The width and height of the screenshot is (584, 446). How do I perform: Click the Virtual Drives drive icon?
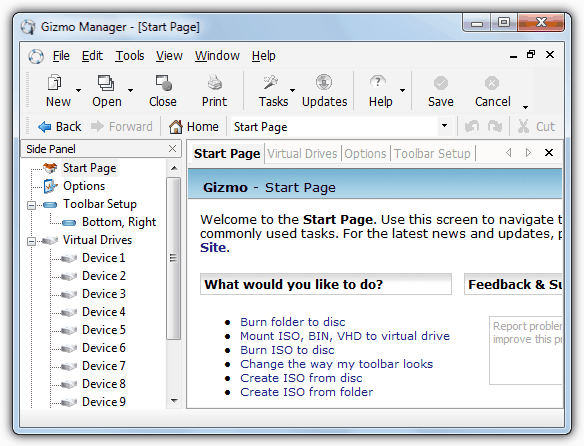click(x=50, y=240)
